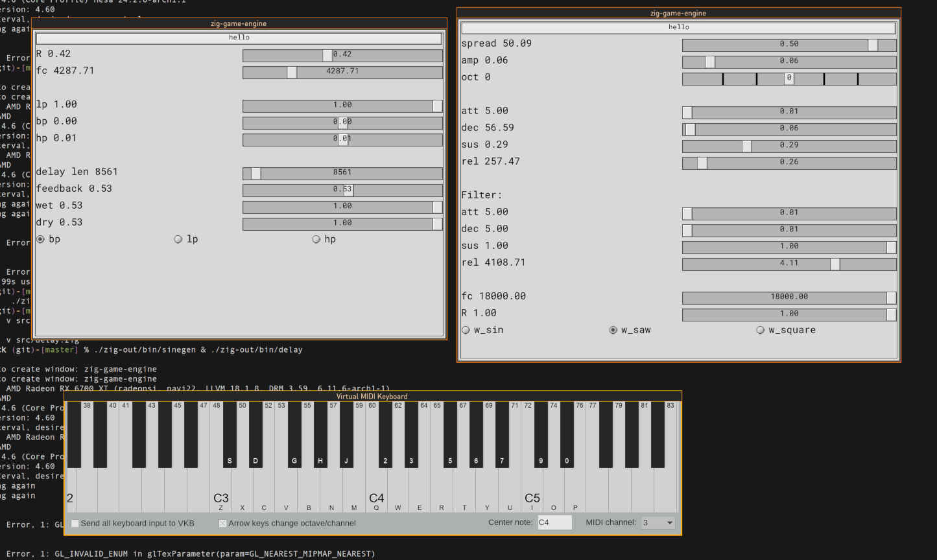Enable Send all keyboard input to VKB

(x=75, y=523)
